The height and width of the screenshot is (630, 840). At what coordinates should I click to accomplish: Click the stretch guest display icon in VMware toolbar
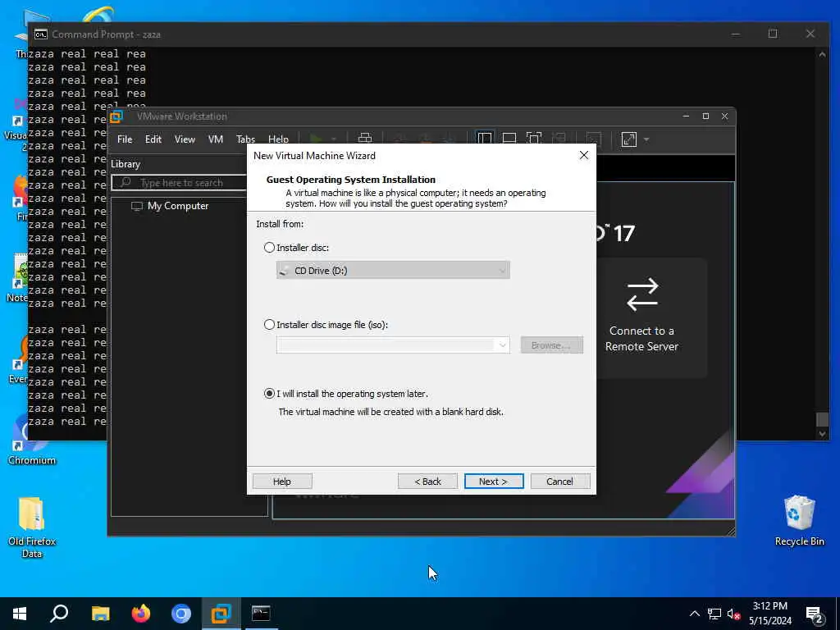pyautogui.click(x=629, y=139)
